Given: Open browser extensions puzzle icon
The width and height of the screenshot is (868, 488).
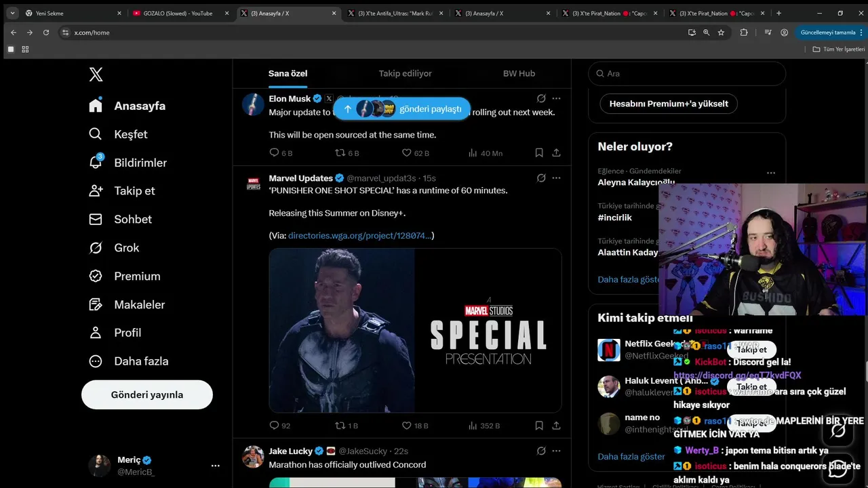Looking at the screenshot, I should [744, 33].
